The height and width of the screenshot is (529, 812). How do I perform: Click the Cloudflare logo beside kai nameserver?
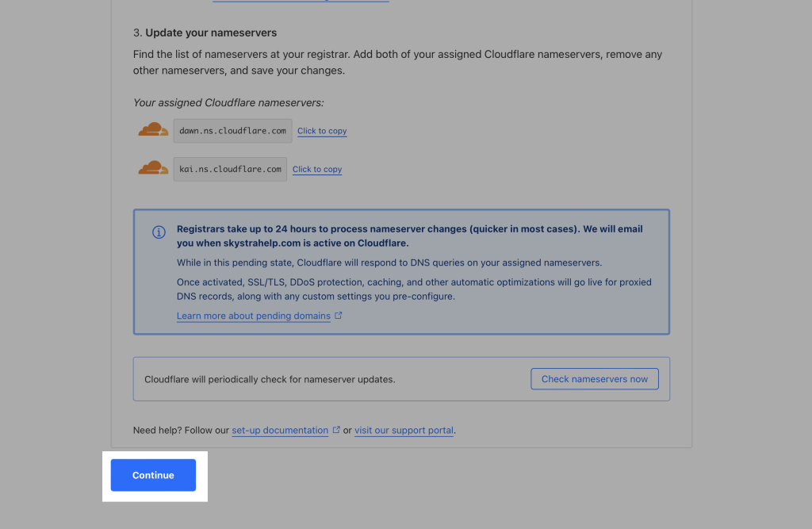point(153,168)
